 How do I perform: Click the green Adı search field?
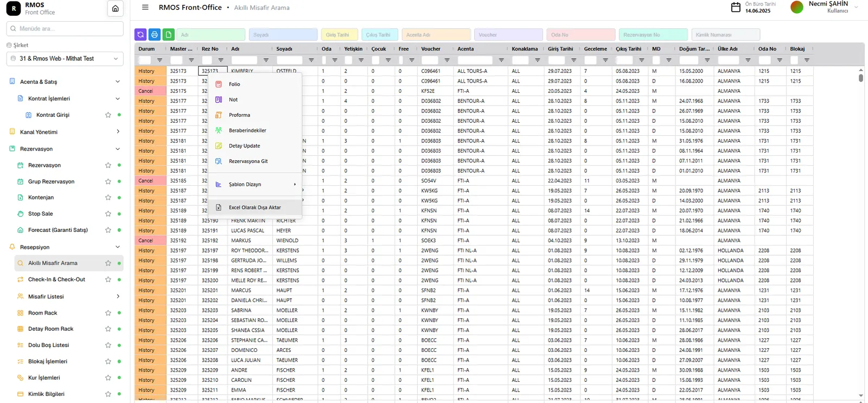click(x=211, y=35)
